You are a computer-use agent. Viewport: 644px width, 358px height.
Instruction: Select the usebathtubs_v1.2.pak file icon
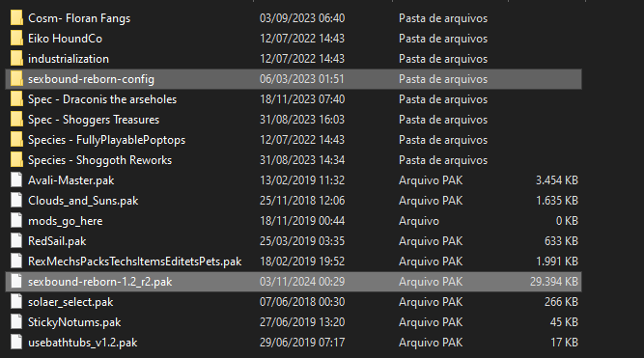[16, 343]
